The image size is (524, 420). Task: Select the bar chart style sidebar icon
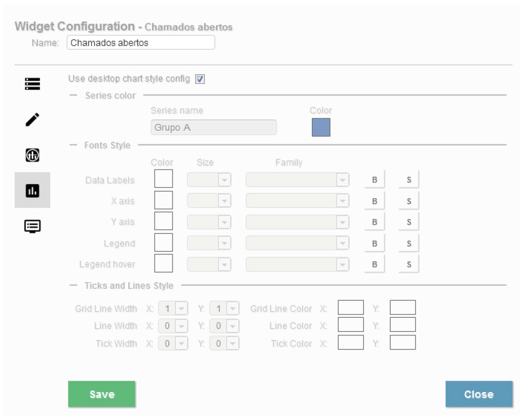(x=32, y=190)
